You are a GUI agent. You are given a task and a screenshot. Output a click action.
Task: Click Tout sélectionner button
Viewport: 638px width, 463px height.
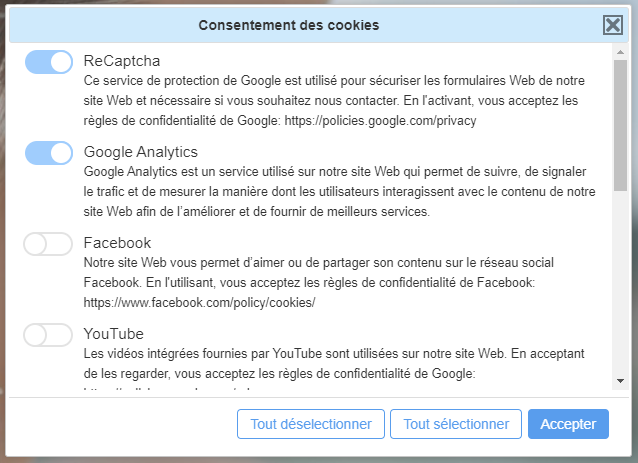tap(456, 424)
